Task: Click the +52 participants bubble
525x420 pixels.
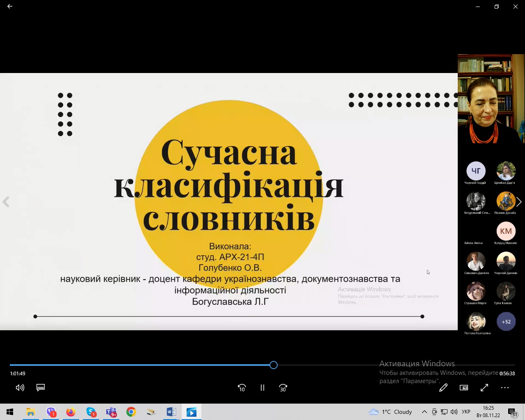Action: [506, 322]
